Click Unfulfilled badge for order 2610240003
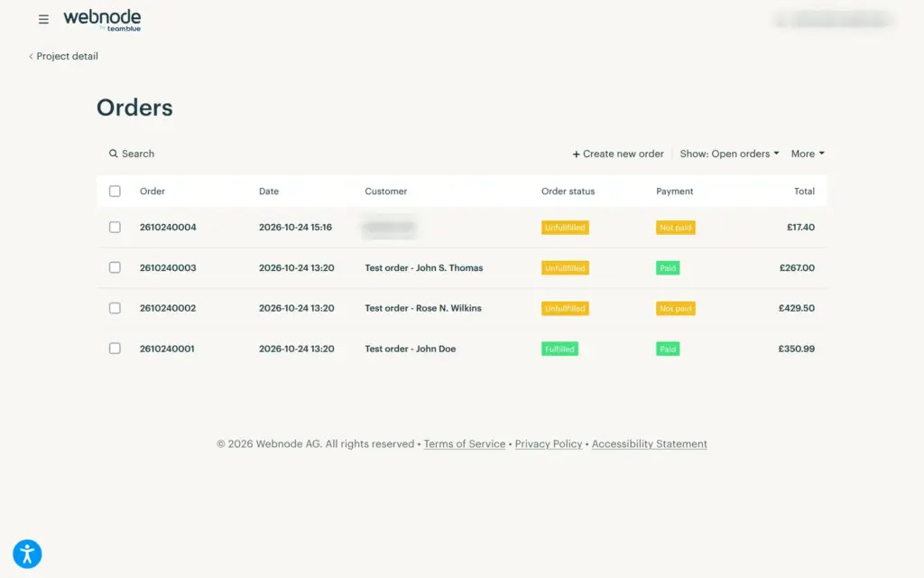 tap(565, 268)
